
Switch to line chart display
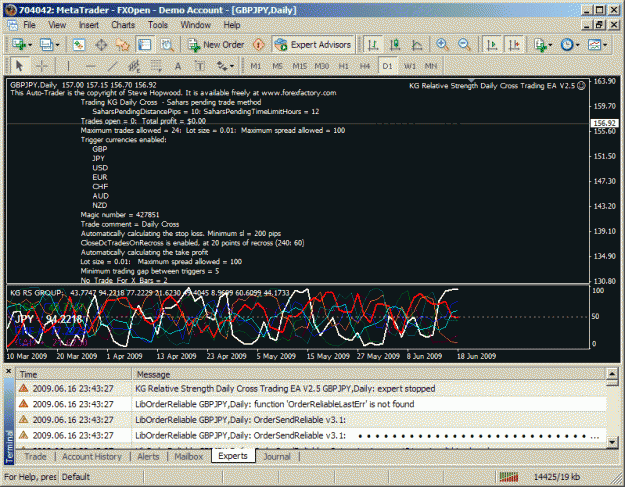pyautogui.click(x=417, y=45)
